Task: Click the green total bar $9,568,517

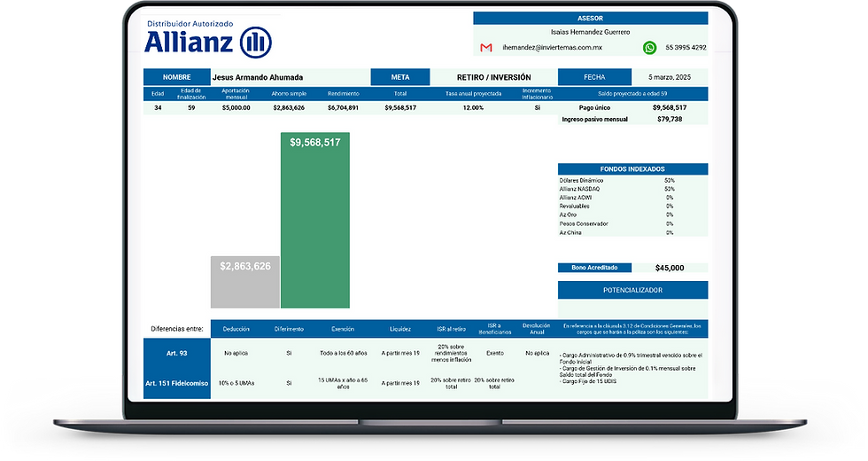Action: (315, 220)
